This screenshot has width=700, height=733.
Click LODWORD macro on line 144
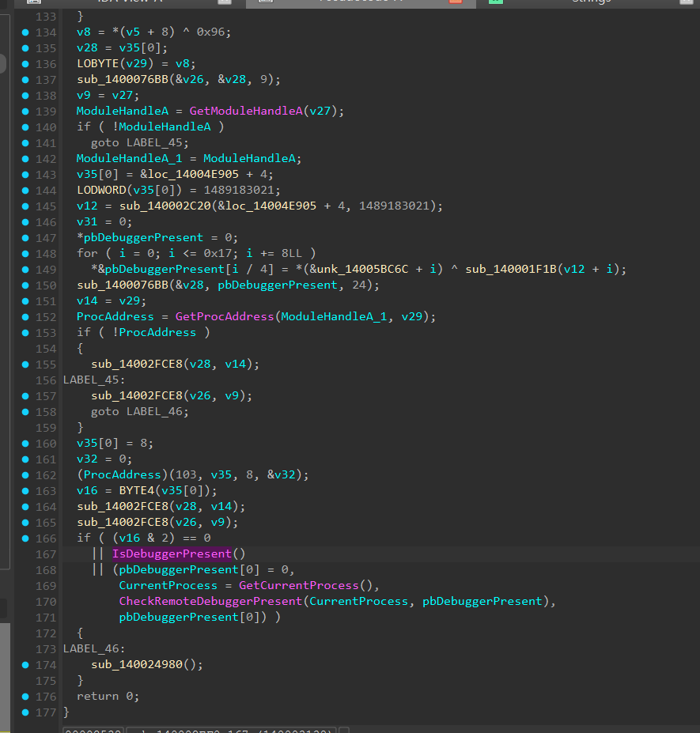coord(101,191)
